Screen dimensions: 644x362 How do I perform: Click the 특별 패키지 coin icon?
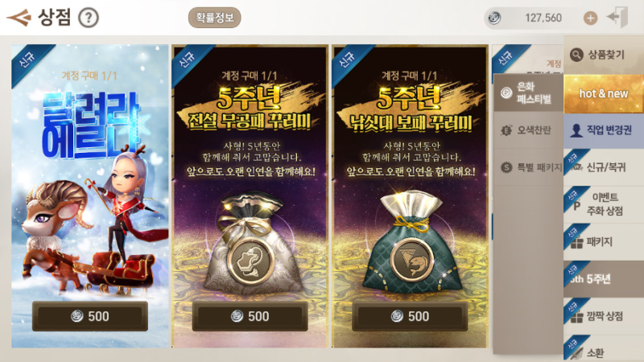(x=506, y=167)
